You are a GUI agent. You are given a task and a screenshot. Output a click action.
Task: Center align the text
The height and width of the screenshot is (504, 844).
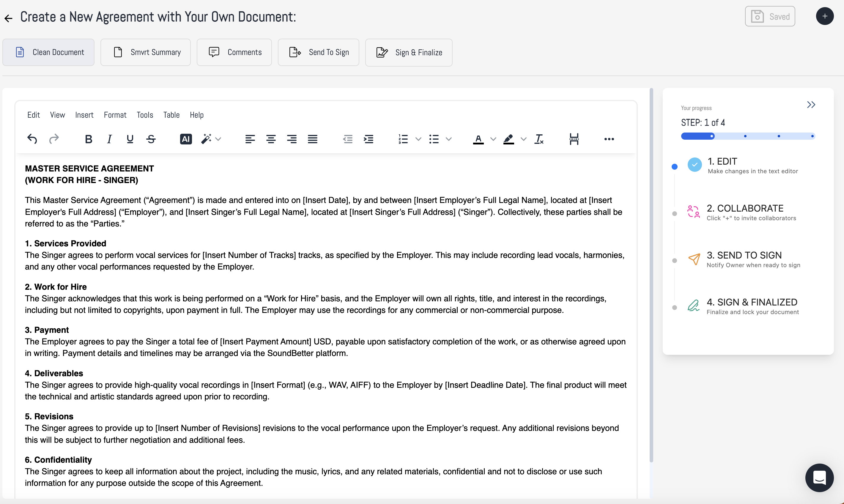pyautogui.click(x=271, y=139)
